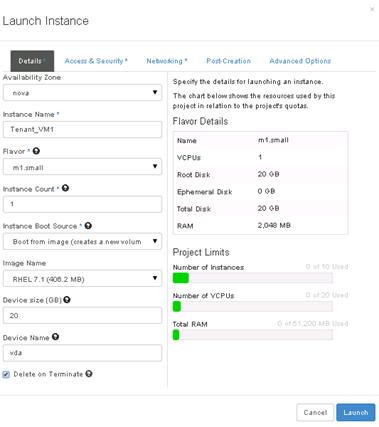Open the Availability Zone dropdown
The height and width of the screenshot is (427, 379).
[82, 93]
